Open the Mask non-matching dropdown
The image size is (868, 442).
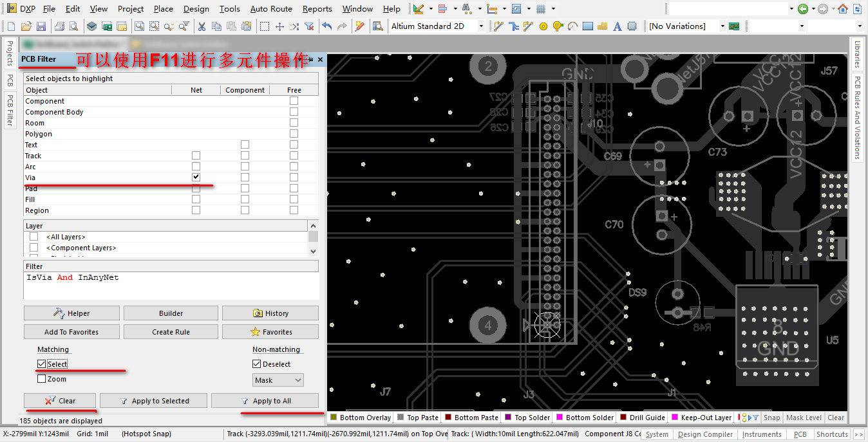pos(278,380)
